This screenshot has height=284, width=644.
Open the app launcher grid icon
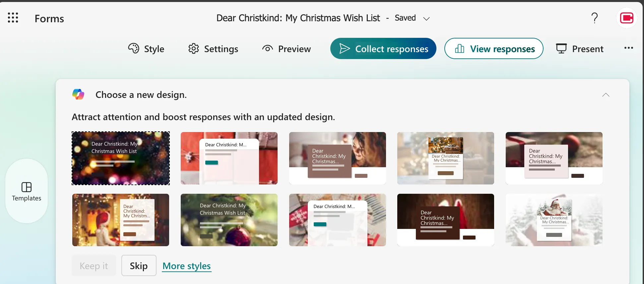(x=13, y=18)
